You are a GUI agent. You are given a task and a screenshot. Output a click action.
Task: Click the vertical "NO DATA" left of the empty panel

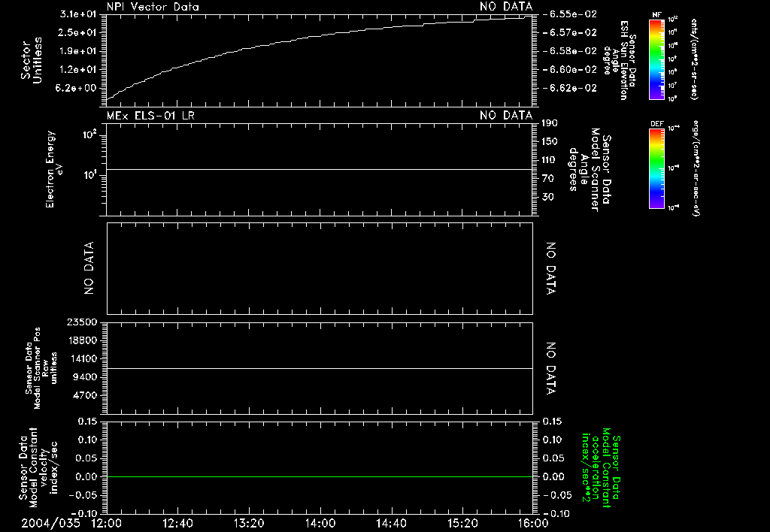tap(89, 268)
